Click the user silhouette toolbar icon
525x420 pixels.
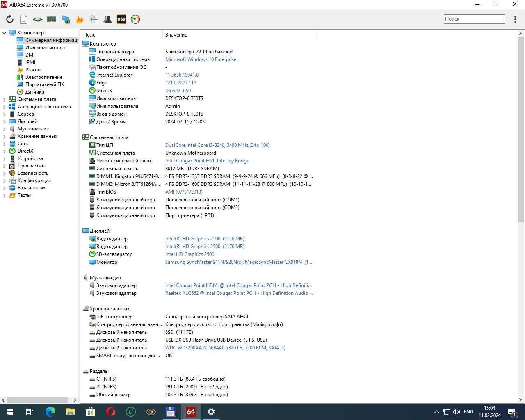[x=107, y=19]
